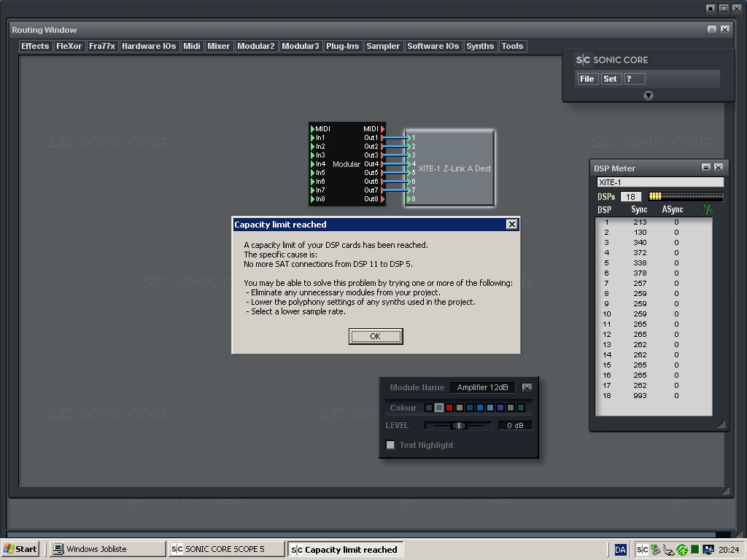747x560 pixels.
Task: Open the Hardware IOs dropdown menu
Action: point(149,46)
